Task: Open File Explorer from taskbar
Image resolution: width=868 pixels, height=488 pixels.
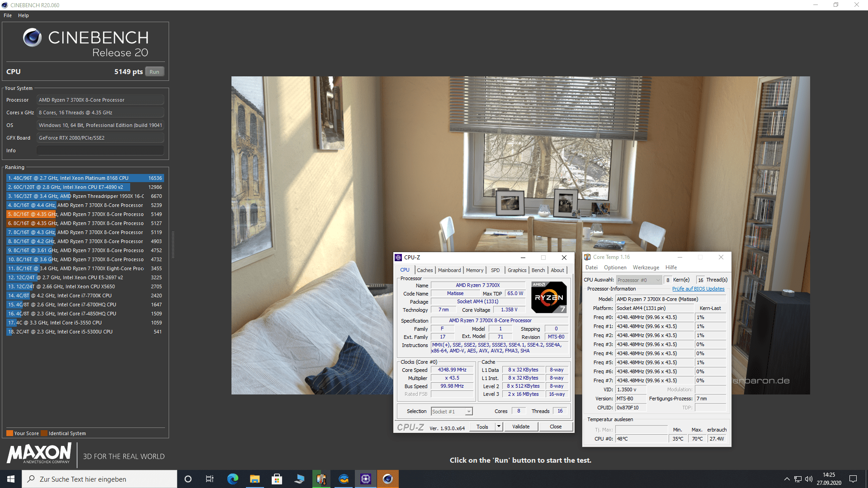Action: [255, 479]
